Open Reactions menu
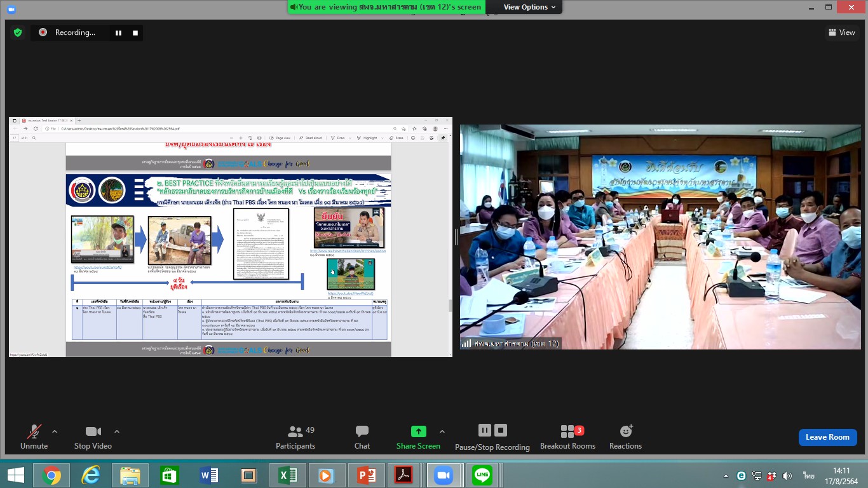 pyautogui.click(x=625, y=437)
